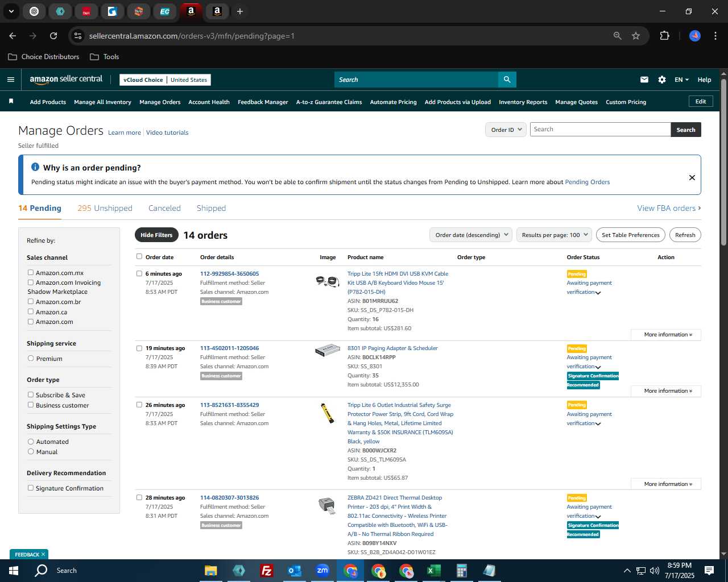The height and width of the screenshot is (582, 728).
Task: Open the EN language dropdown
Action: [681, 80]
